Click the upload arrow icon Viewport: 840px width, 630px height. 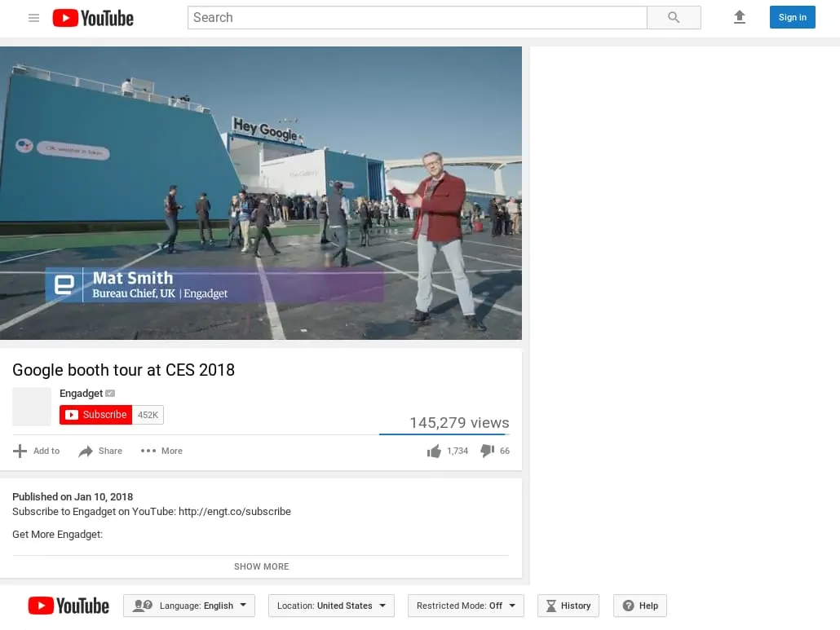(740, 17)
